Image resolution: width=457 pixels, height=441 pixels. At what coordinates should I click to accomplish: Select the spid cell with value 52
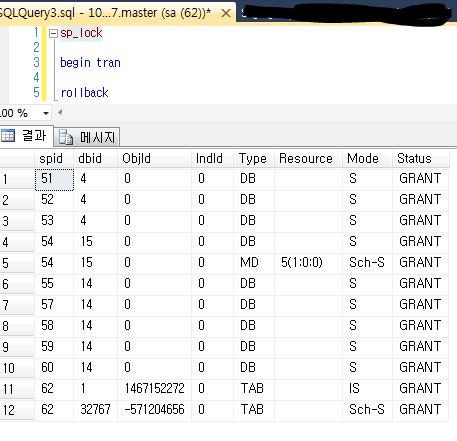54,200
